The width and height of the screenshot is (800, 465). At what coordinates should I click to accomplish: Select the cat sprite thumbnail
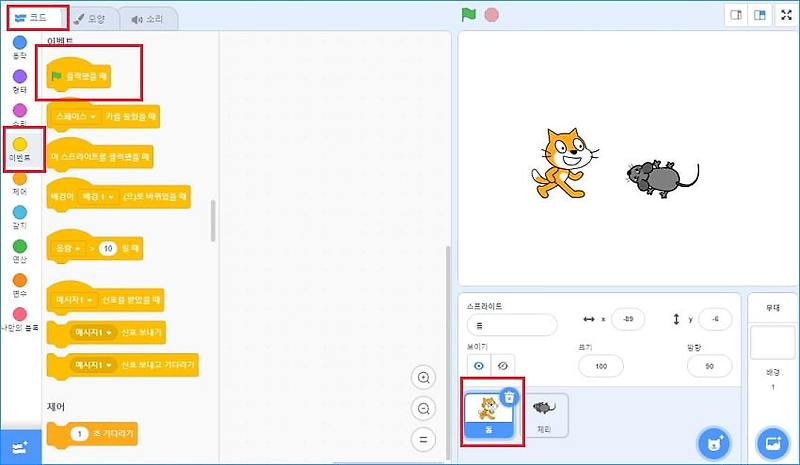489,413
